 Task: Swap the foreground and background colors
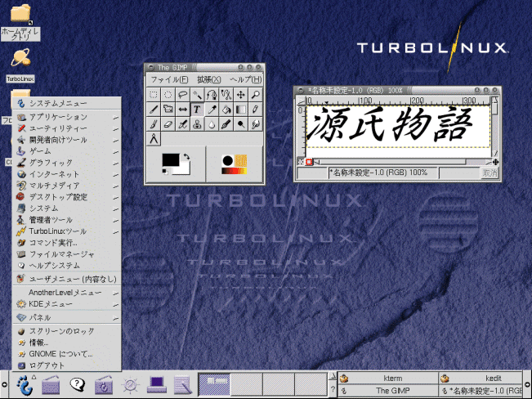point(186,156)
